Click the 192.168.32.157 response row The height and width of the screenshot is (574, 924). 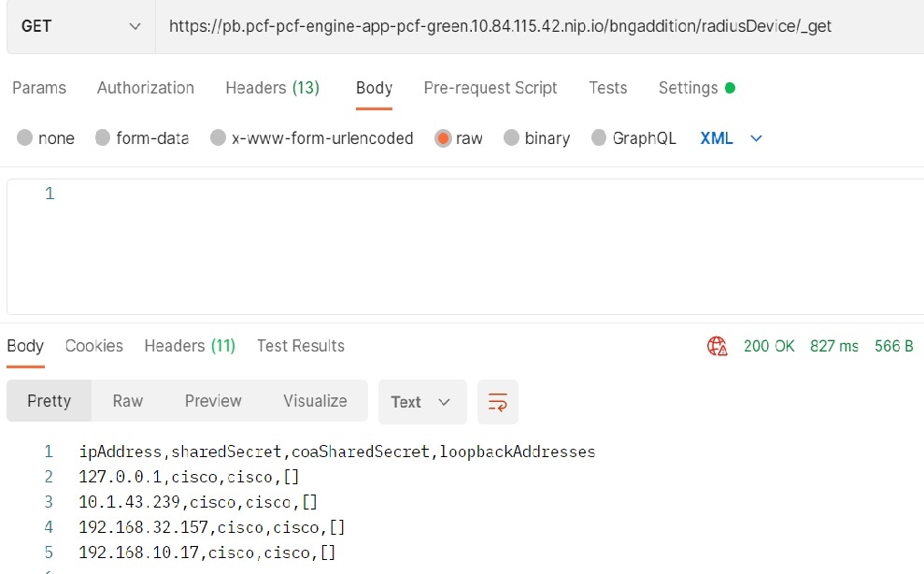211,527
